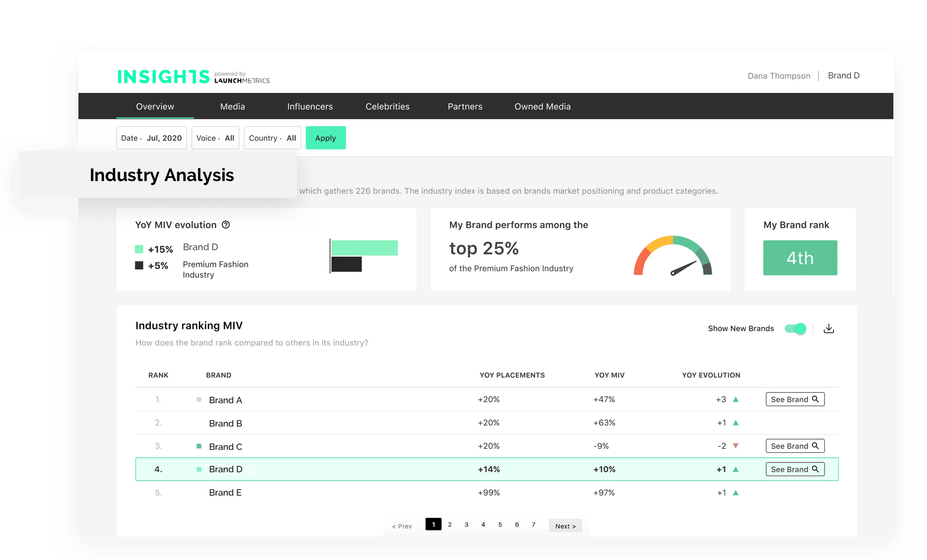Screen dimensions: 927x560
Task: Click the magnifier on Brand A's See Brand button
Action: pos(815,399)
